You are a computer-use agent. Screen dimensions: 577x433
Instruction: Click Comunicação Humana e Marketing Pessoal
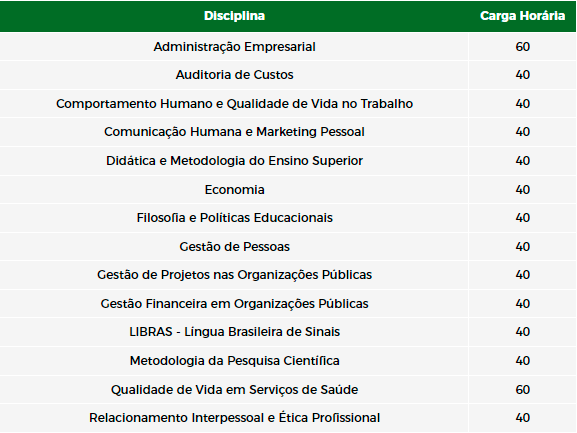pos(234,132)
